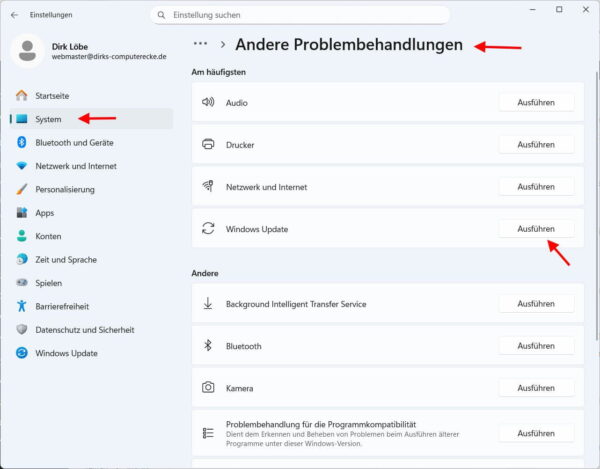The image size is (600, 469).
Task: Select System in sidebar
Action: coord(91,119)
